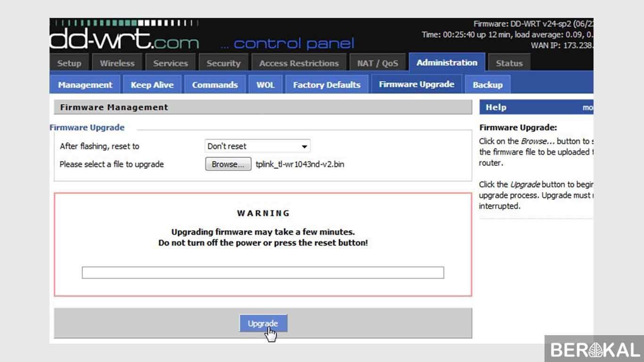Click the router Time uptime text
Viewport: 644px width, 362px height.
tap(507, 34)
